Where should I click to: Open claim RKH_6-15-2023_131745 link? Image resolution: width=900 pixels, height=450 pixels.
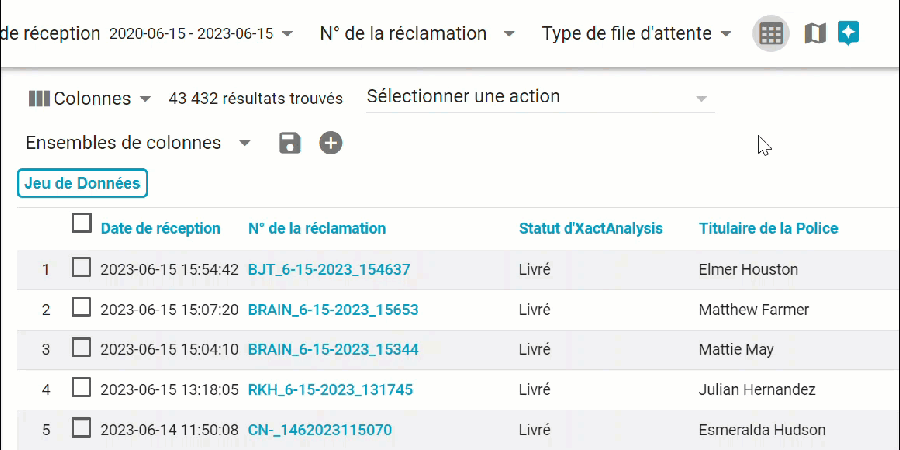[330, 389]
